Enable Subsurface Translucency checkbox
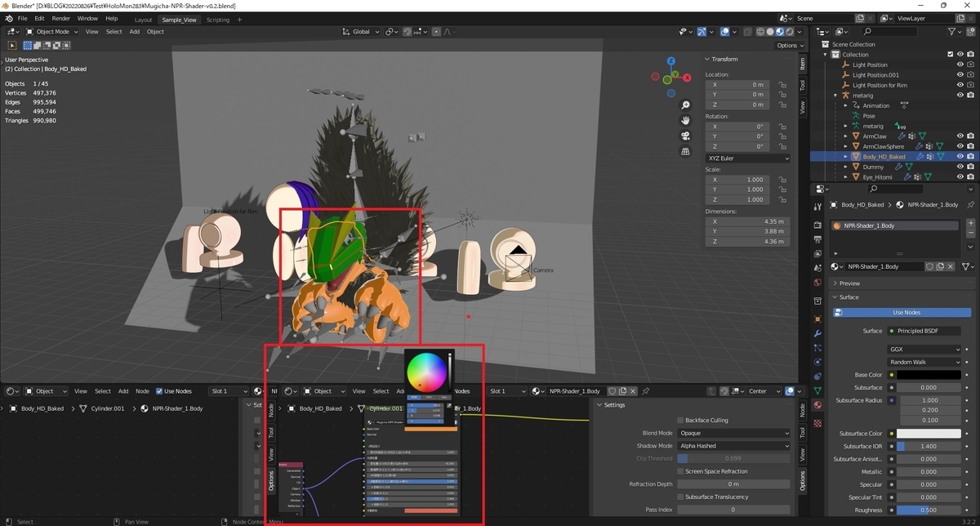980x526 pixels. 680,497
